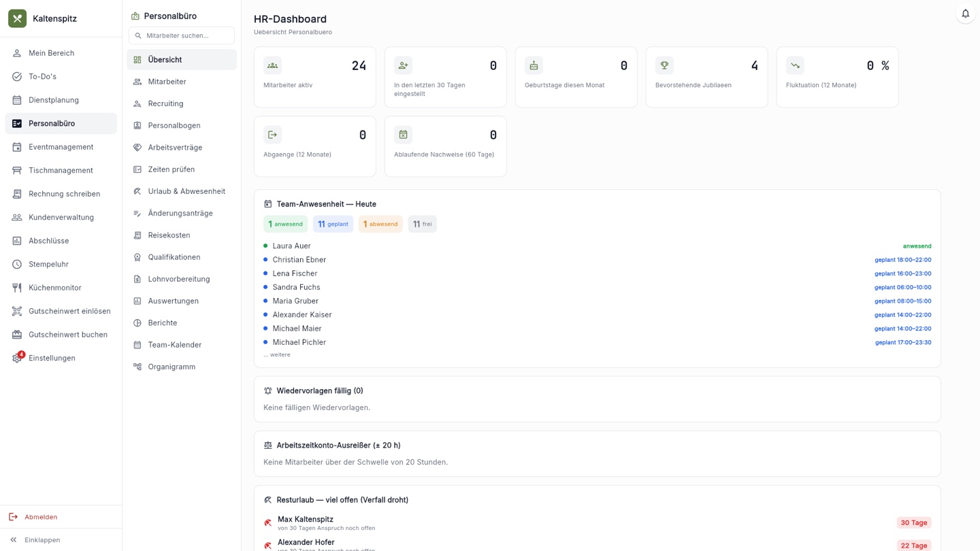Click the Küchenmonitor cutlery icon

(x=17, y=288)
